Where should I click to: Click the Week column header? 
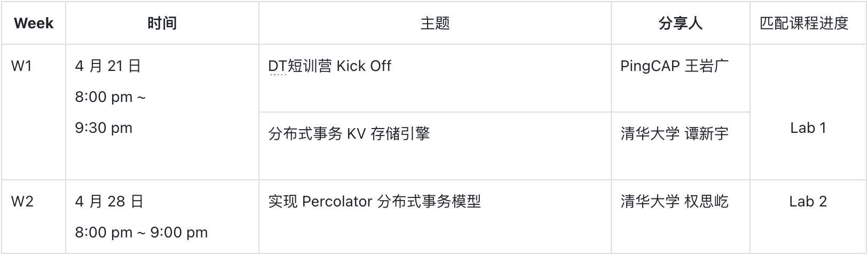(x=34, y=23)
